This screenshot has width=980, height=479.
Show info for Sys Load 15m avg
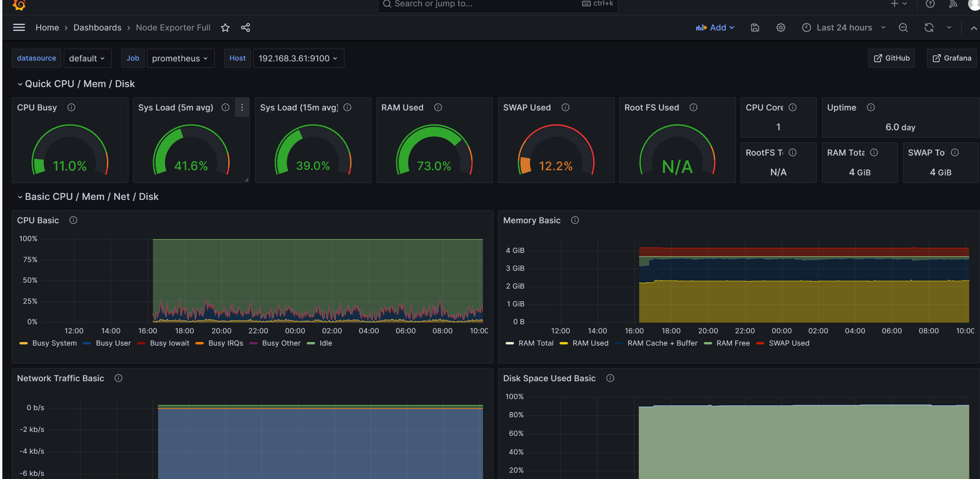[348, 107]
